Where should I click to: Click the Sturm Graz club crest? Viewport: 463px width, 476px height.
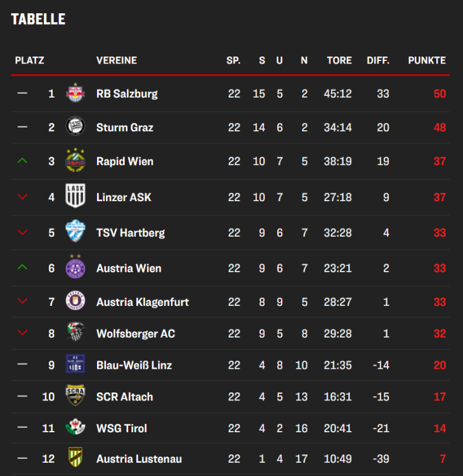[x=75, y=127]
